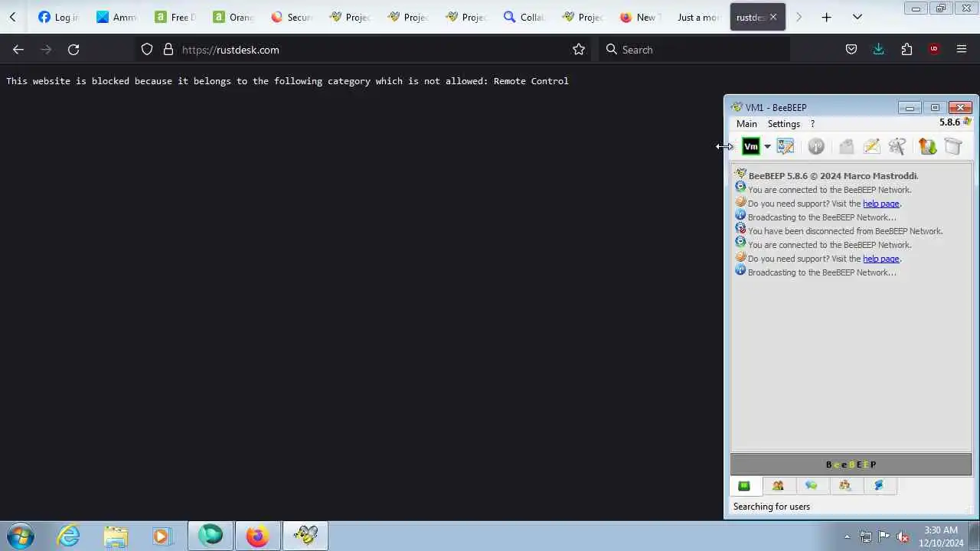Viewport: 980px width, 551px height.
Task: Open the Extensions puzzle icon in Firefox
Action: click(x=906, y=50)
